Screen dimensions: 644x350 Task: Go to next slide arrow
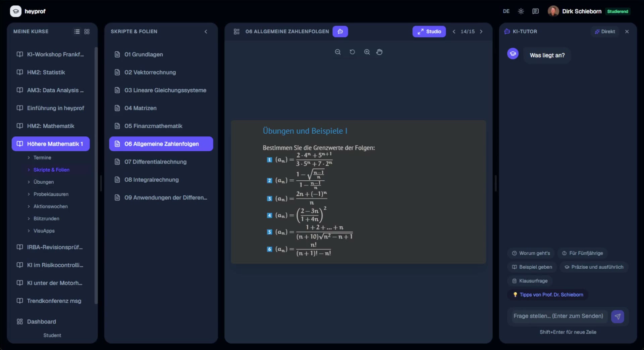[481, 32]
